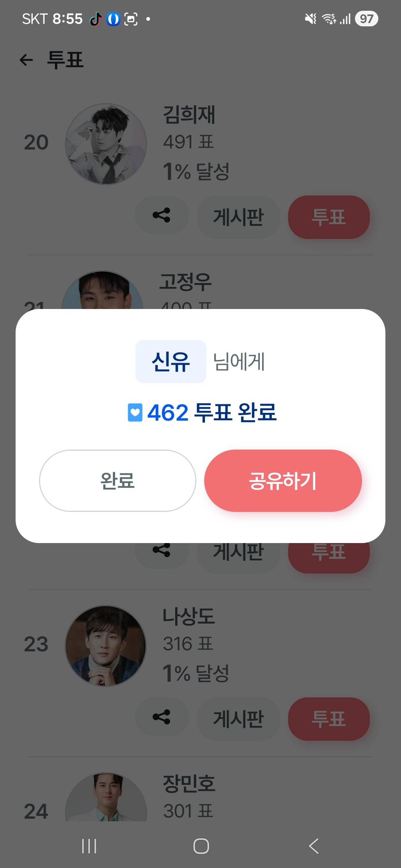Tap share icon for 김희재
The height and width of the screenshot is (868, 401).
pyautogui.click(x=162, y=215)
